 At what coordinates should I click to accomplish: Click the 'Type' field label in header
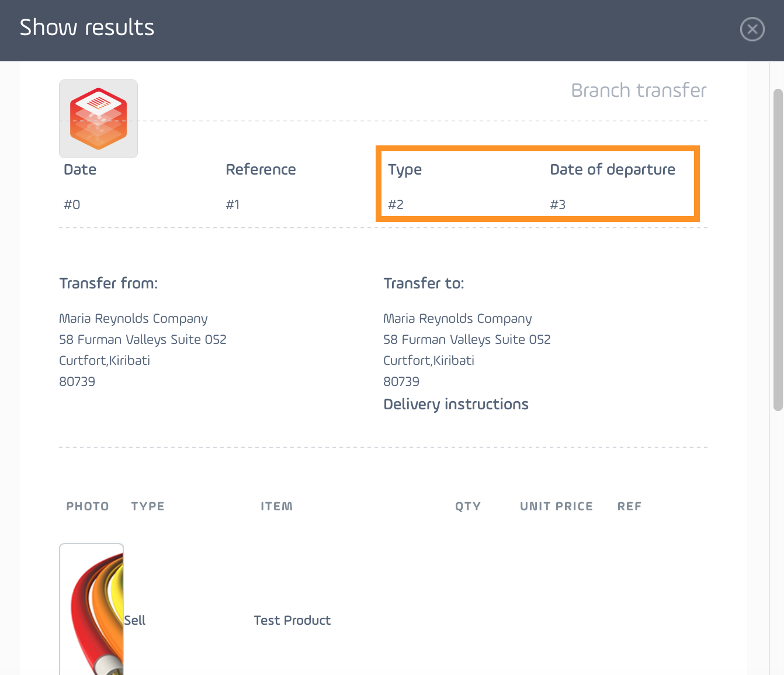tap(405, 170)
